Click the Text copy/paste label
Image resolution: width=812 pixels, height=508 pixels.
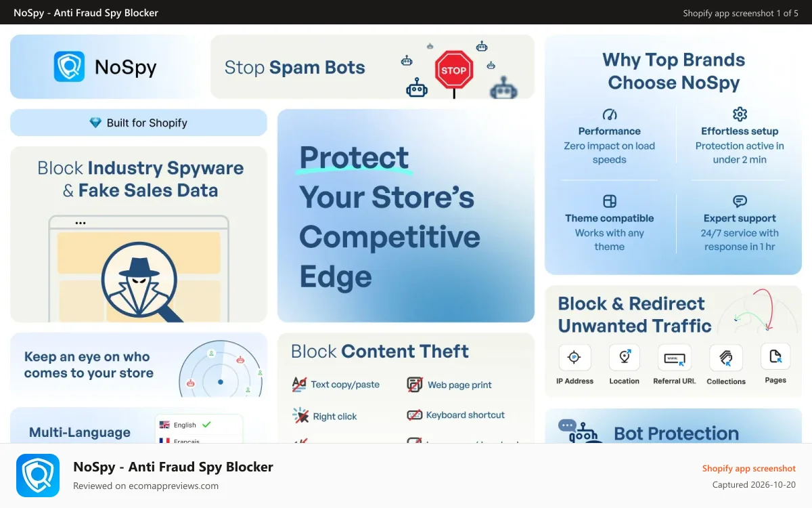pos(345,384)
